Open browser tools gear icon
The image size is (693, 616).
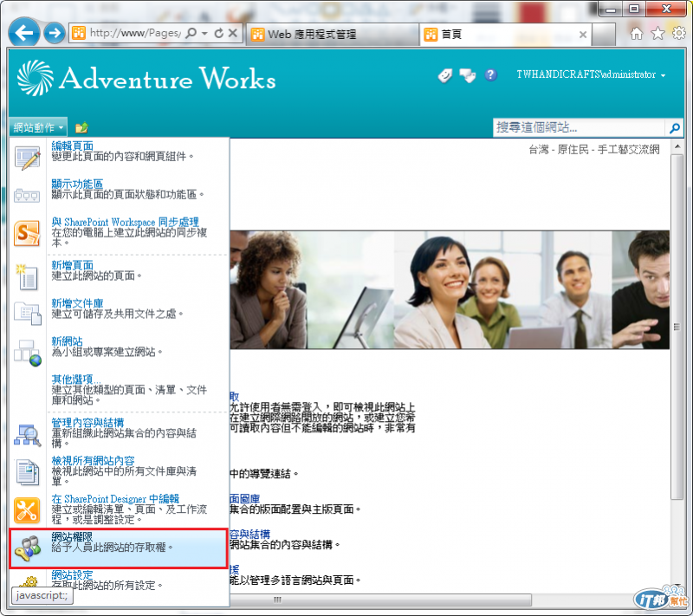pyautogui.click(x=679, y=33)
